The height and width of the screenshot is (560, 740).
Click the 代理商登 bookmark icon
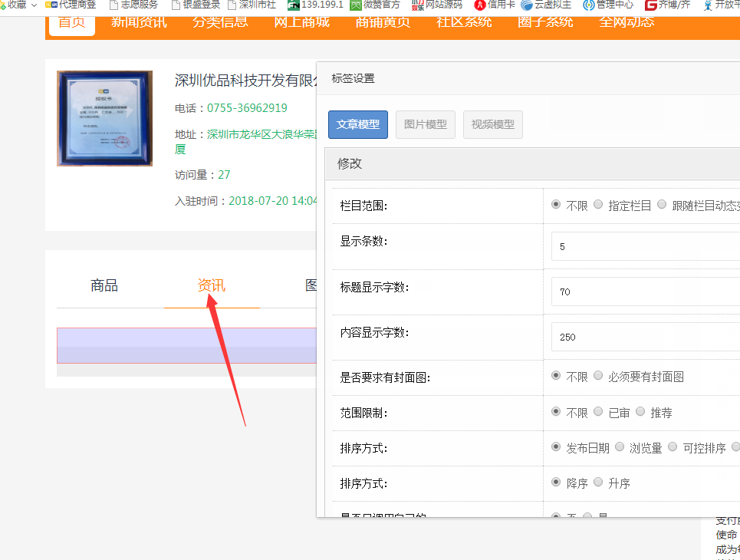click(x=52, y=5)
